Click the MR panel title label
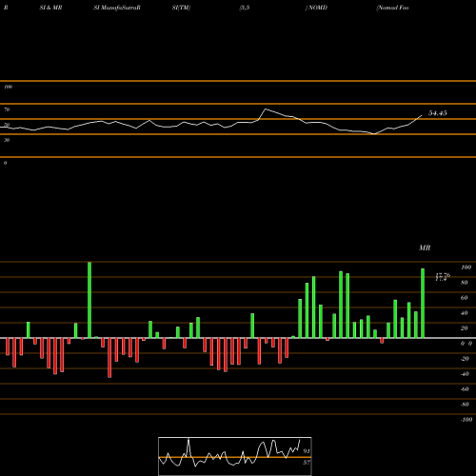The height and width of the screenshot is (476, 476). 425,248
